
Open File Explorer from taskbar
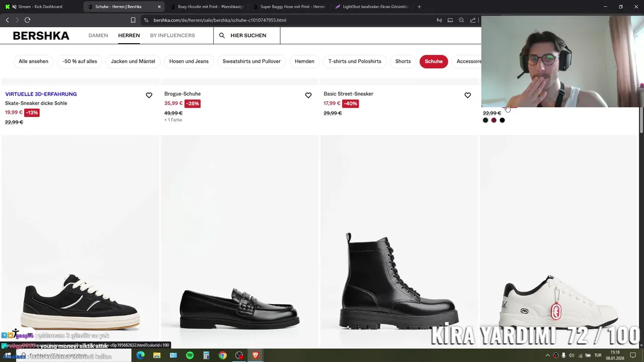pyautogui.click(x=157, y=355)
